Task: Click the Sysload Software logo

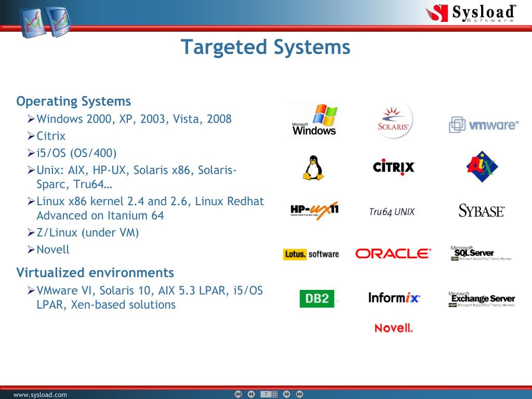Action: 471,13
